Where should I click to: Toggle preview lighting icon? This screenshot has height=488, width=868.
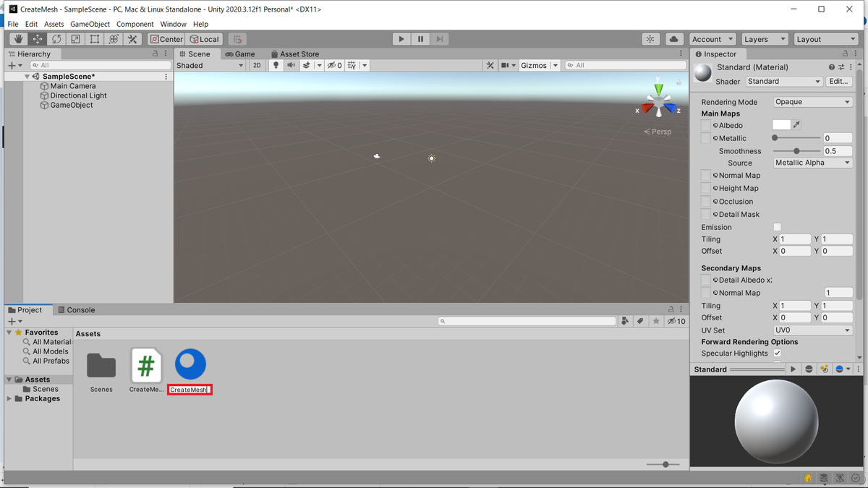(x=824, y=369)
